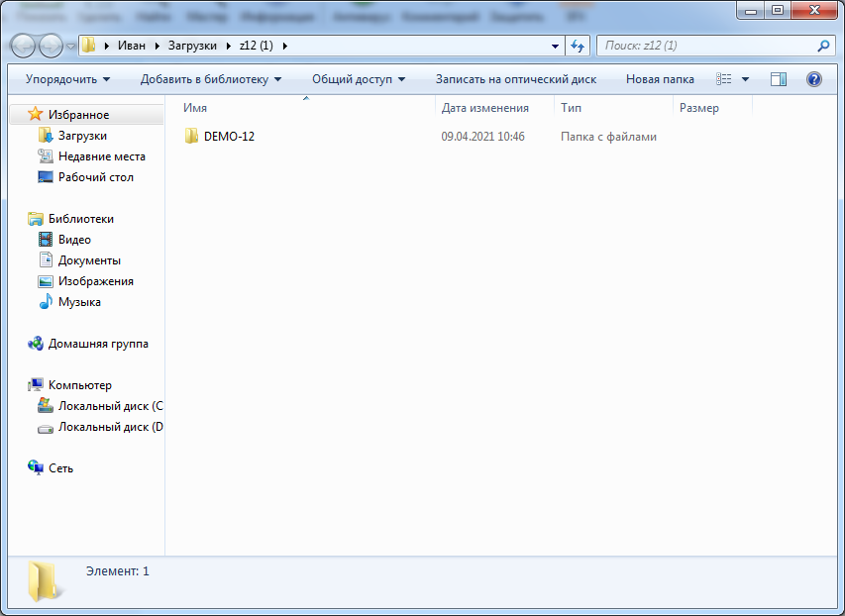The height and width of the screenshot is (616, 845).
Task: Open 'Локальный диск (D' drive
Action: point(111,427)
